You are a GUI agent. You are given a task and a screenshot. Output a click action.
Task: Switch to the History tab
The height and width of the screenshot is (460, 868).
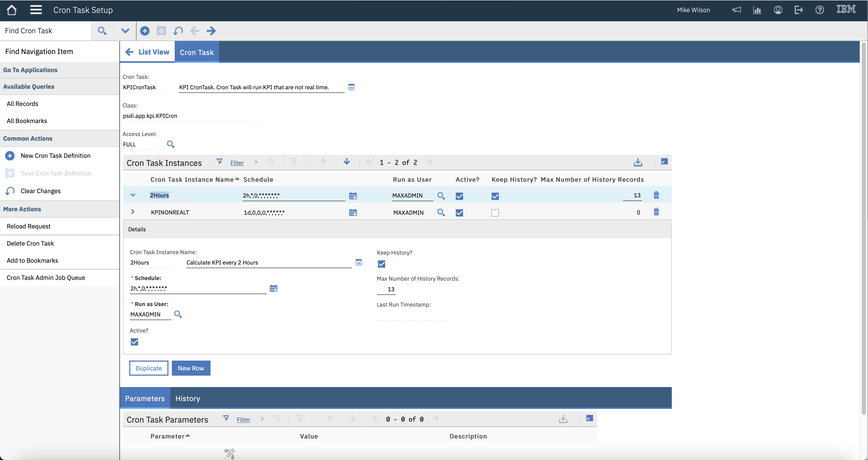pyautogui.click(x=188, y=398)
